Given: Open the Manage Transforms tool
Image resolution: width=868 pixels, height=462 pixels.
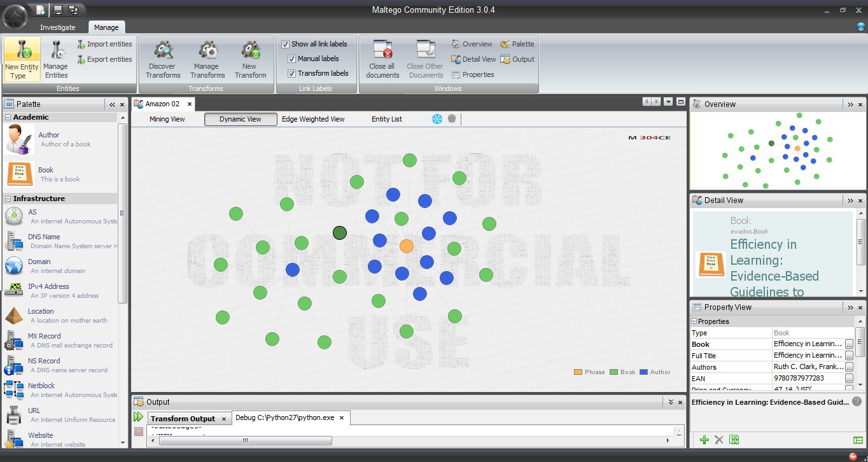Looking at the screenshot, I should click(x=206, y=51).
